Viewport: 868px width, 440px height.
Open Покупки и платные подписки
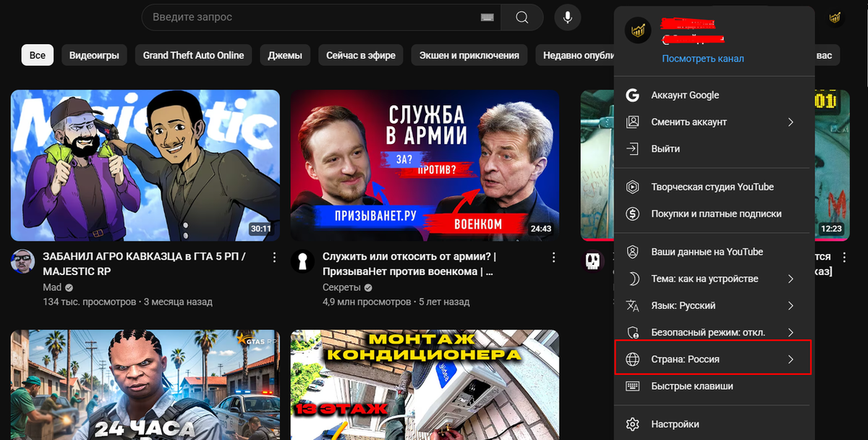tap(714, 213)
